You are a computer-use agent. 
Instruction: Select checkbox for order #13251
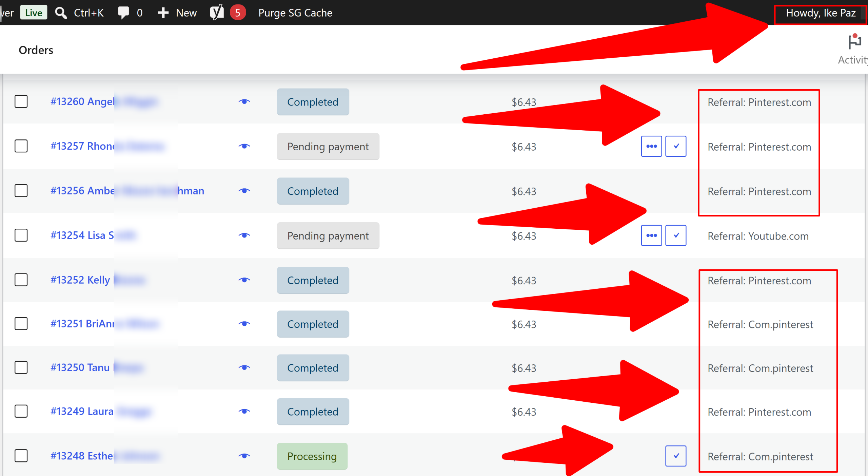[21, 324]
